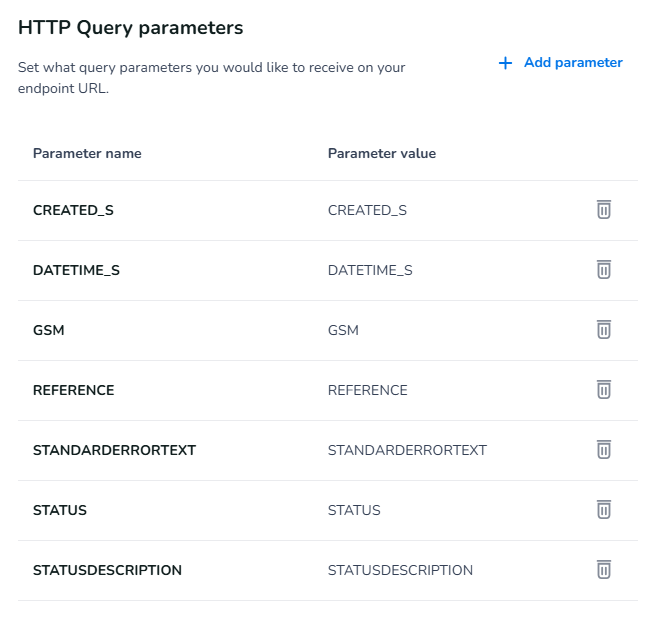Click the plus icon beside Add parameter

(505, 63)
